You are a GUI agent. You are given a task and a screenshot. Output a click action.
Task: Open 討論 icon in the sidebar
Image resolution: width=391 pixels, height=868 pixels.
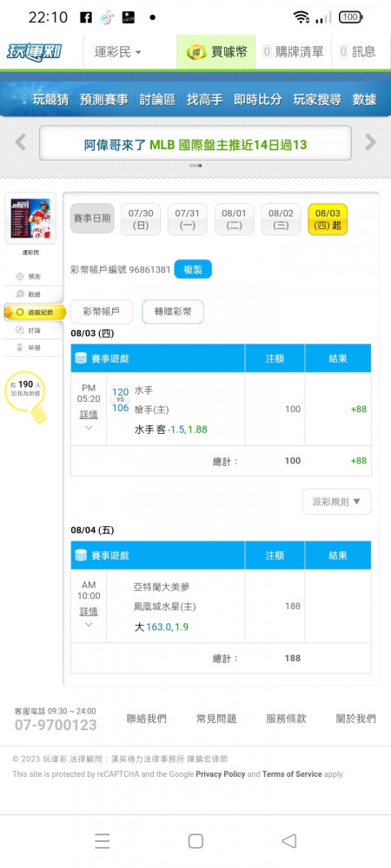(x=21, y=330)
